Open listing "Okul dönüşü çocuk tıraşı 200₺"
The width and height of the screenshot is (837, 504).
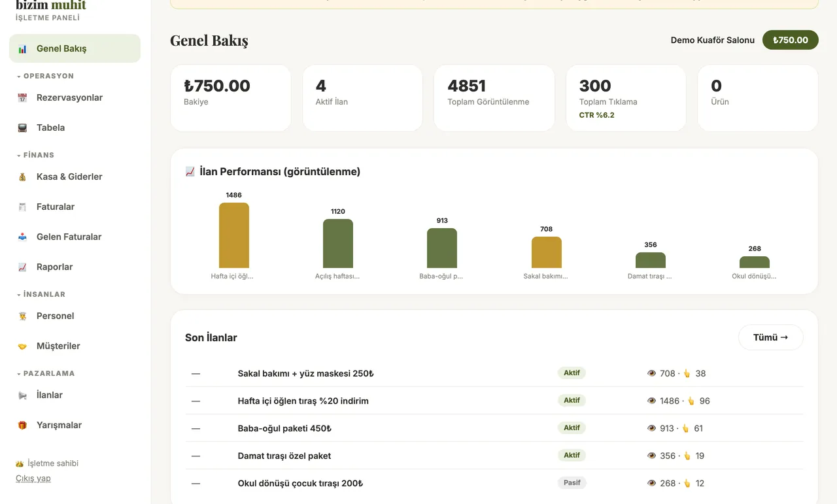pyautogui.click(x=300, y=483)
